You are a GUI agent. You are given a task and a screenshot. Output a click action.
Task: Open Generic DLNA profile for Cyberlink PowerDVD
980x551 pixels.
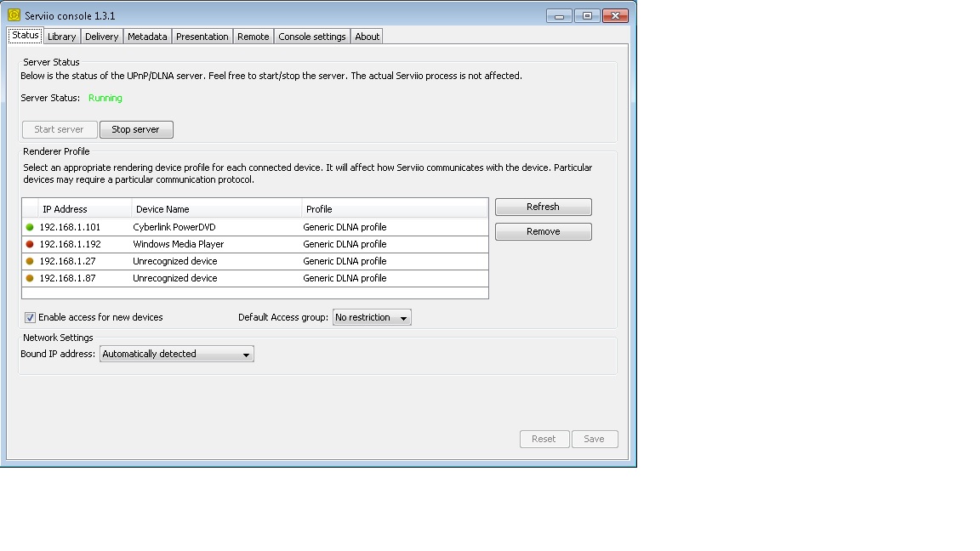pos(345,227)
